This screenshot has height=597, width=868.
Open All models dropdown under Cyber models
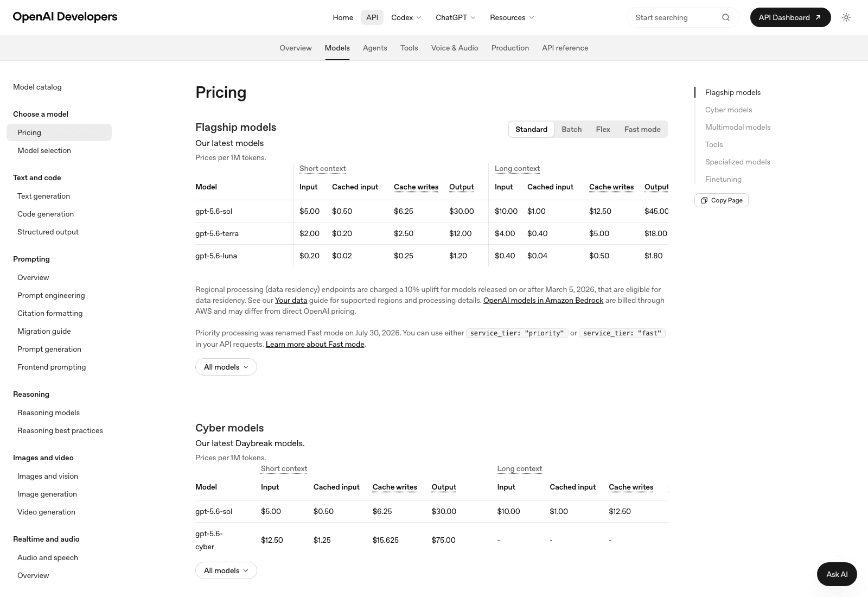(x=226, y=570)
